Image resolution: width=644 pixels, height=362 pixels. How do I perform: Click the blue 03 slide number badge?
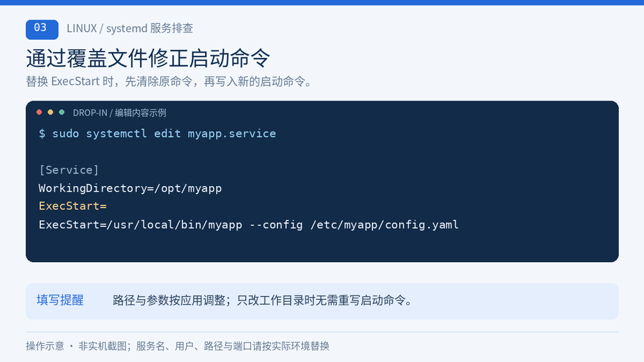coord(42,30)
